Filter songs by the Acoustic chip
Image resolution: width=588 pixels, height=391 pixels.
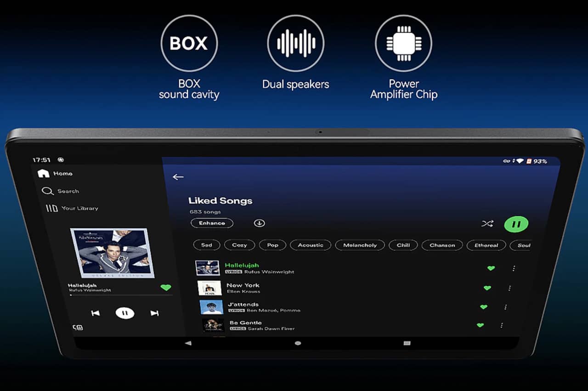coord(311,245)
